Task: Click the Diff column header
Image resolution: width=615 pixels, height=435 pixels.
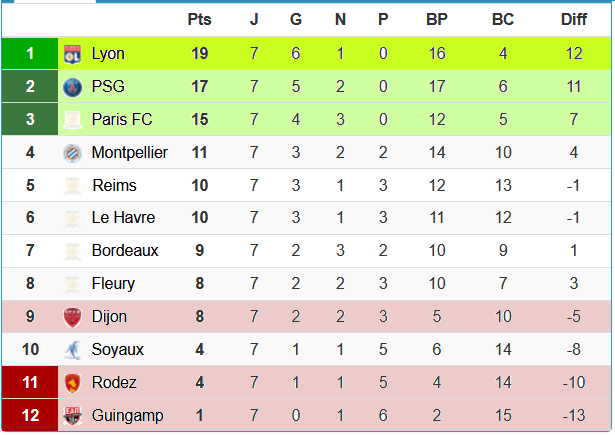Action: [574, 20]
